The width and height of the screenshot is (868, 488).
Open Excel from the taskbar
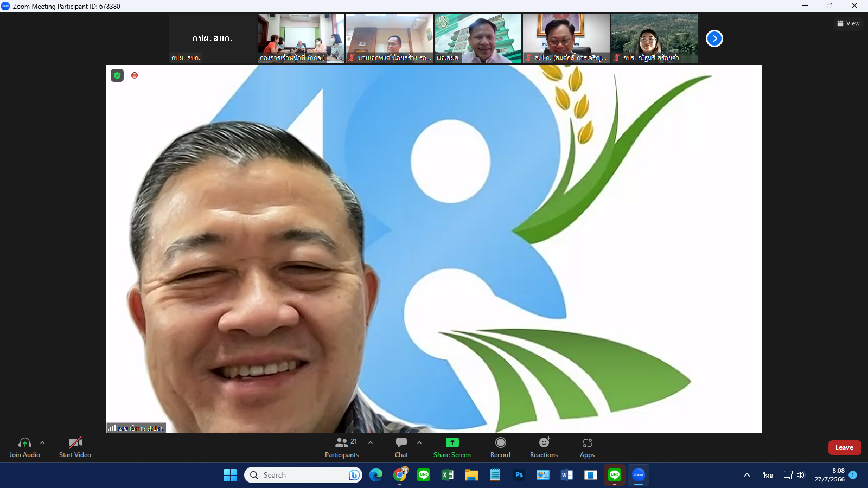[x=448, y=475]
